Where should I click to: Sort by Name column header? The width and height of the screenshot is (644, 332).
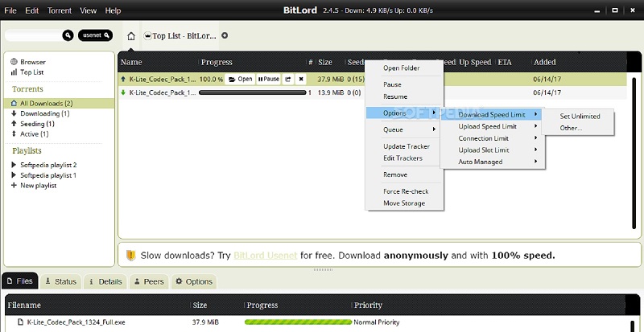[131, 63]
